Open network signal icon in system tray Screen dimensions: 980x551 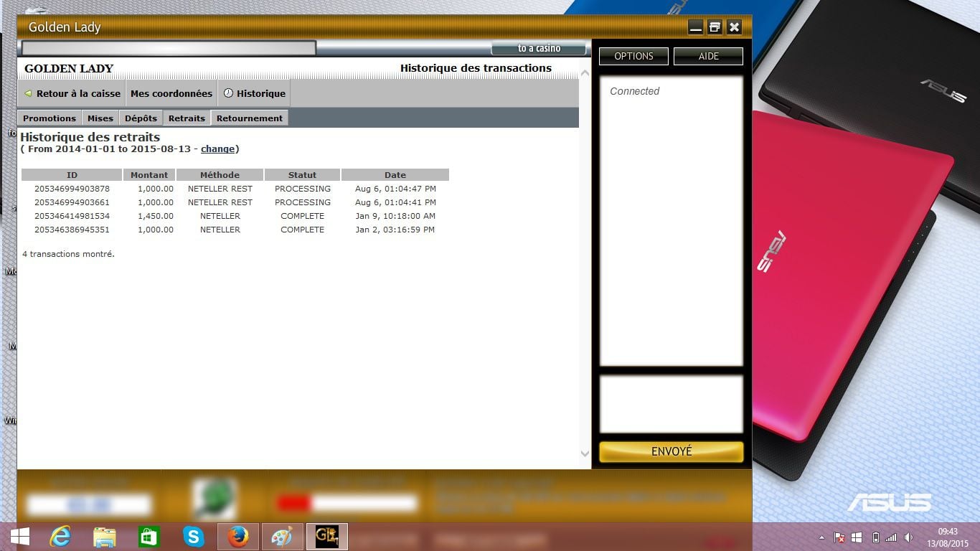(891, 537)
